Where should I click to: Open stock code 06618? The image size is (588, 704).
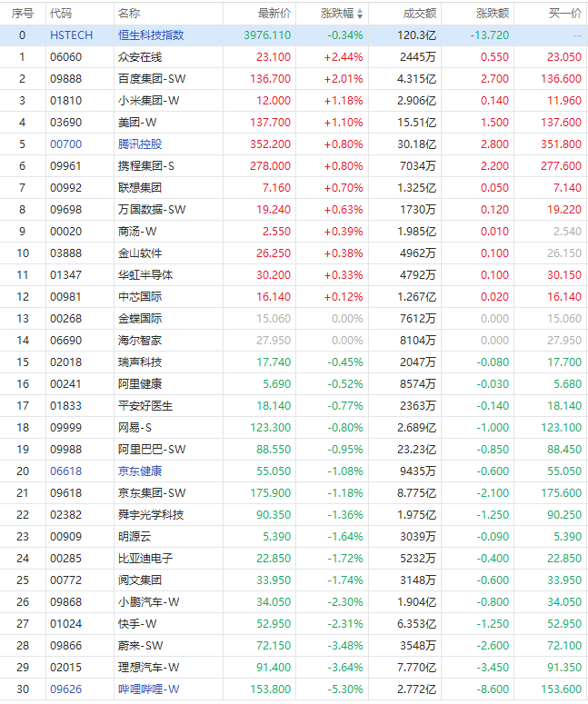click(x=66, y=471)
